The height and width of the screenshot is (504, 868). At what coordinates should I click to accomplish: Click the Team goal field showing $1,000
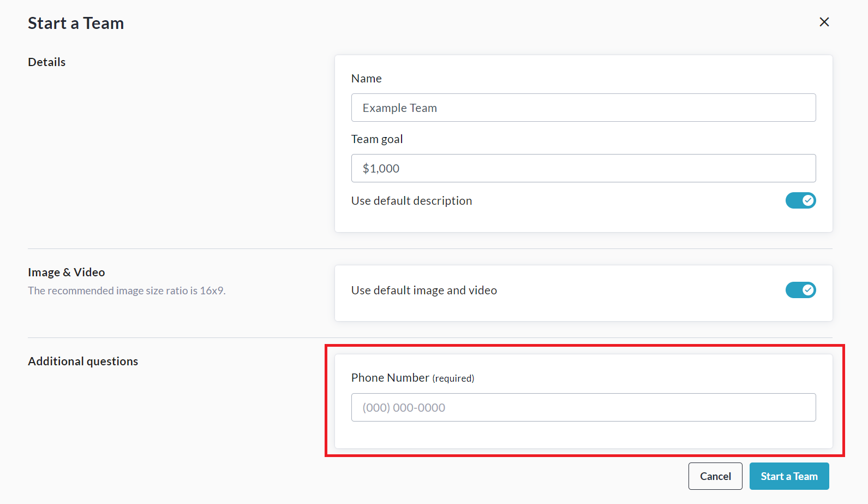tap(583, 168)
